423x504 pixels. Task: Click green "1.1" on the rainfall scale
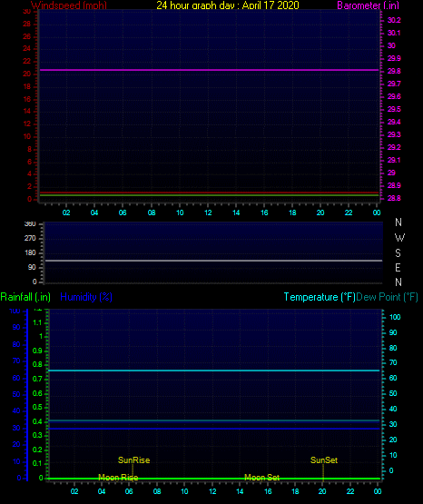pos(37,322)
